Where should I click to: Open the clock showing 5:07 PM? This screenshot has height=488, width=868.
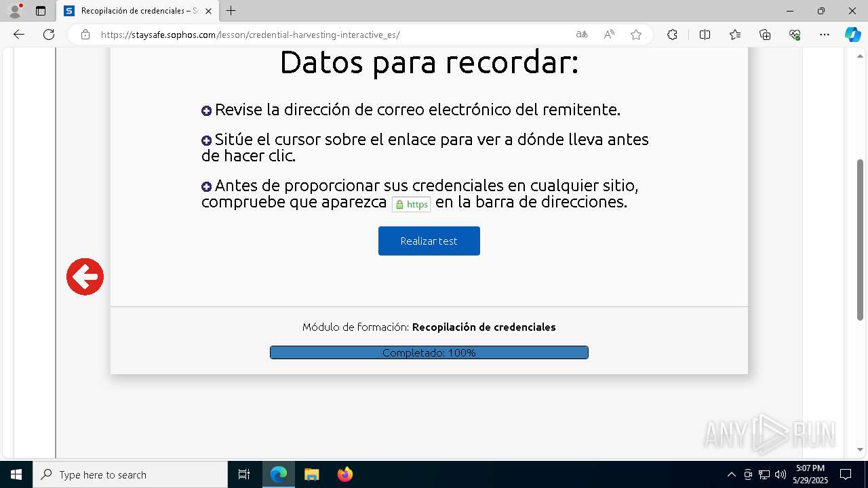pyautogui.click(x=810, y=474)
